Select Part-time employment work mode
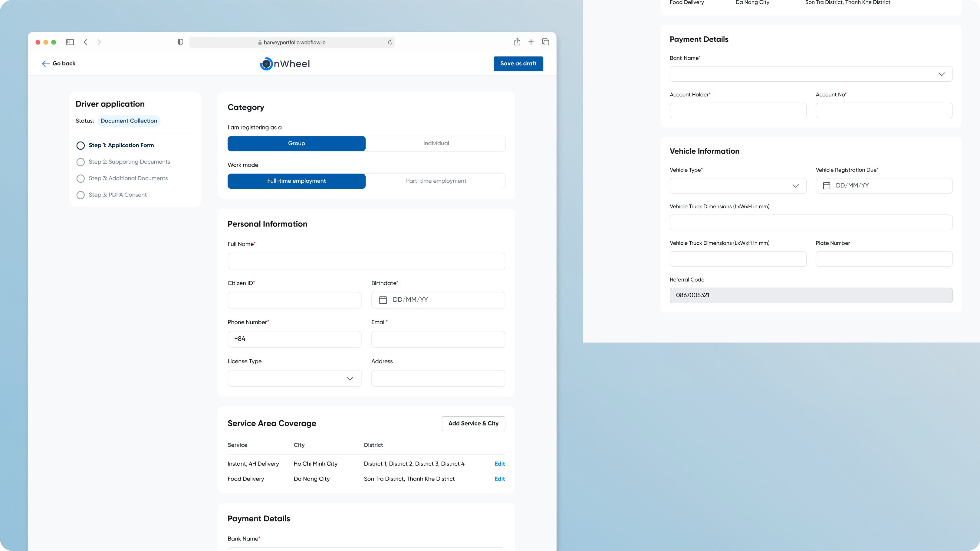 (436, 181)
